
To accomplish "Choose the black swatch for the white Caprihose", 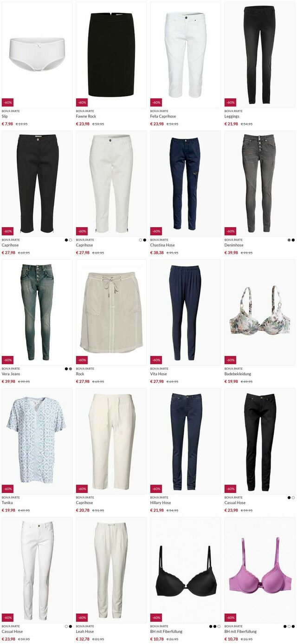I will coord(145,240).
